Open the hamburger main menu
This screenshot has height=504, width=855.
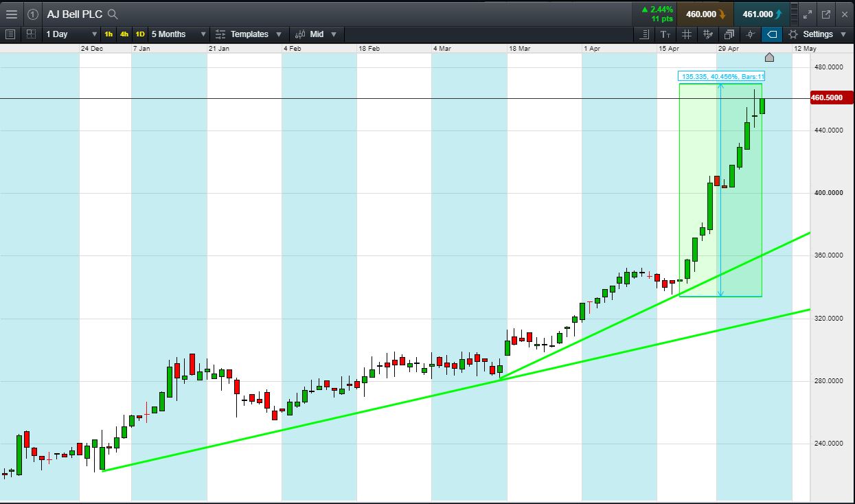11,14
